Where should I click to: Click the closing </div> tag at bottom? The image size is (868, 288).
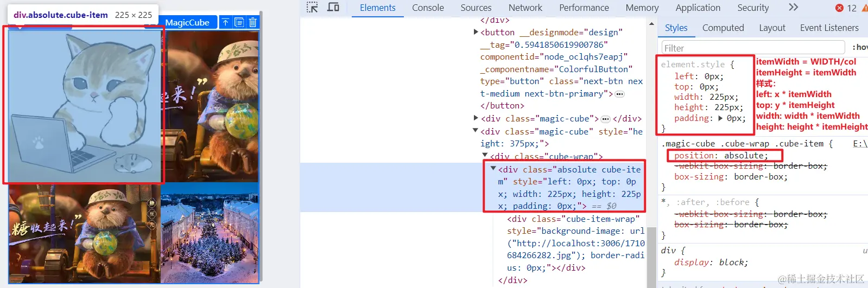(512, 280)
